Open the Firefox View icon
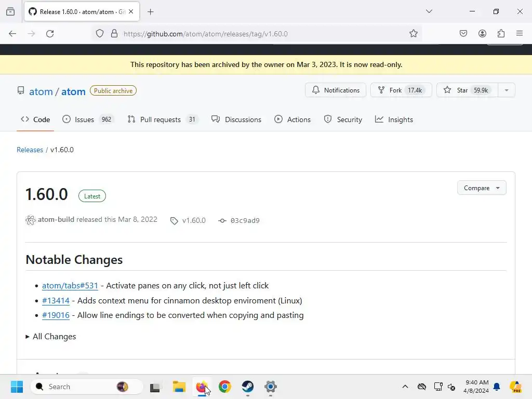 coord(10,11)
